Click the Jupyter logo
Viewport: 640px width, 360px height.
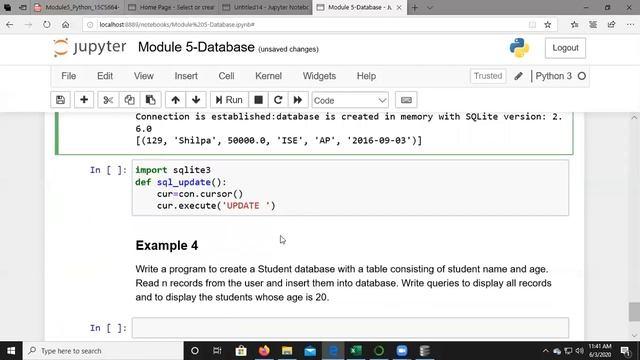pyautogui.click(x=90, y=47)
